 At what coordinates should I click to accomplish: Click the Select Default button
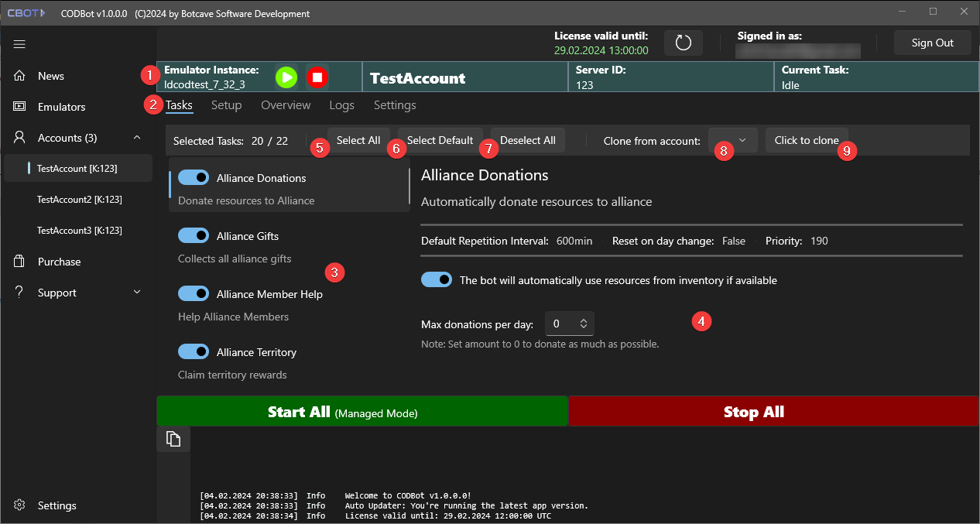[440, 140]
